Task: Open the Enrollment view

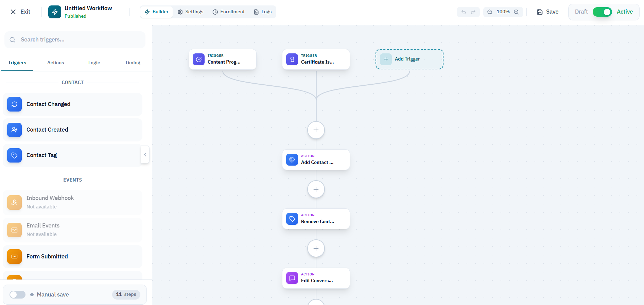Action: pyautogui.click(x=229, y=12)
